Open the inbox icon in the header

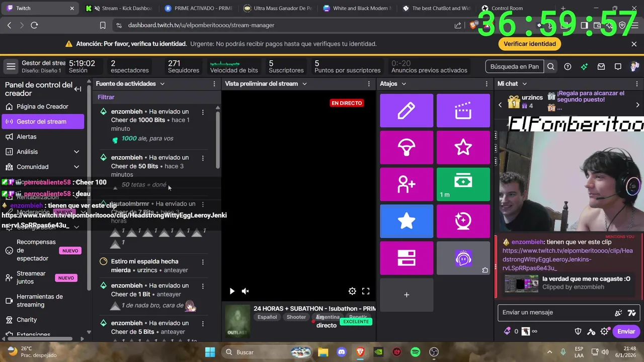[x=601, y=66]
